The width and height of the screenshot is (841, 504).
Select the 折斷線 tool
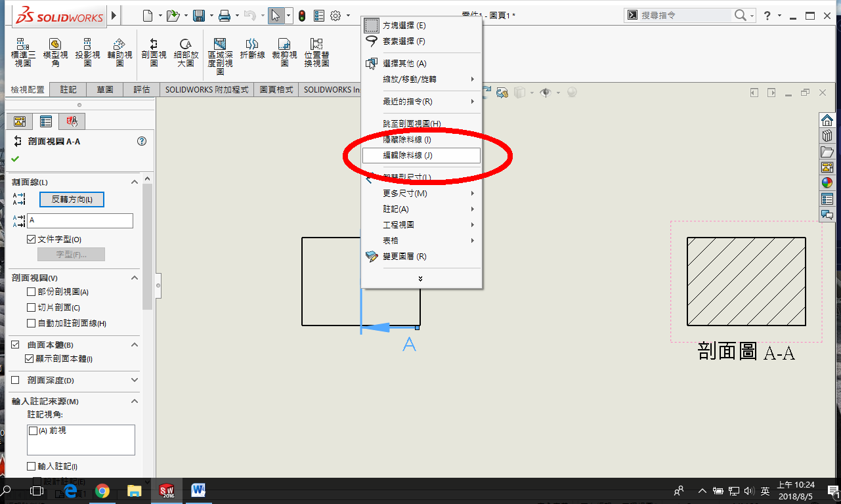coord(252,49)
